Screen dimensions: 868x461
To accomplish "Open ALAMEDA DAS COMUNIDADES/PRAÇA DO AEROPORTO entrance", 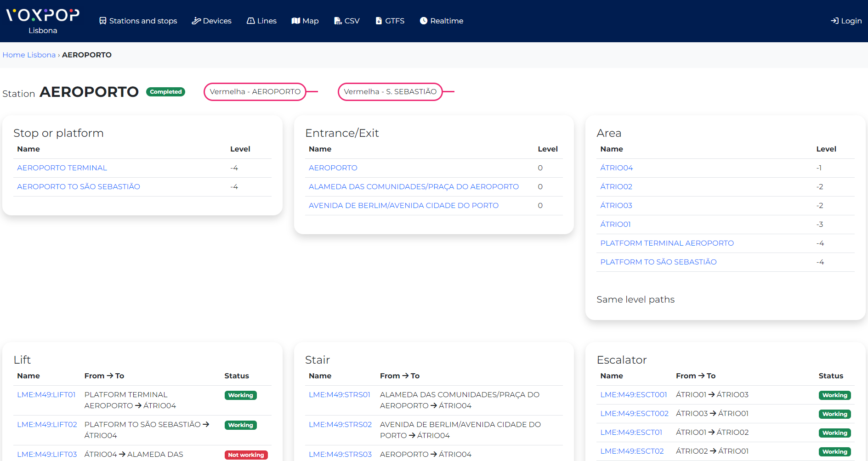I will (x=414, y=186).
